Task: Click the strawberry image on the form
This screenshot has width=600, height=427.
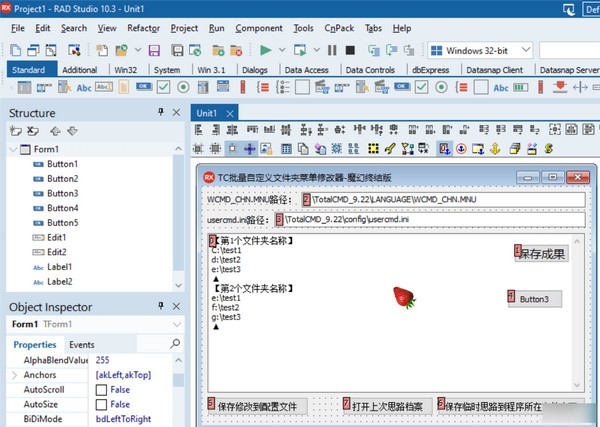Action: 404,297
